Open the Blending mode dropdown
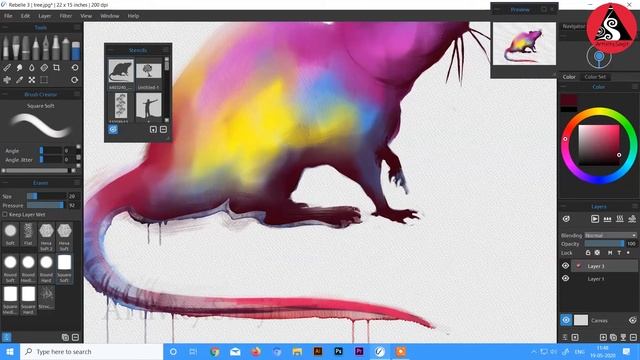Screen dimensions: 640x360 point(611,236)
